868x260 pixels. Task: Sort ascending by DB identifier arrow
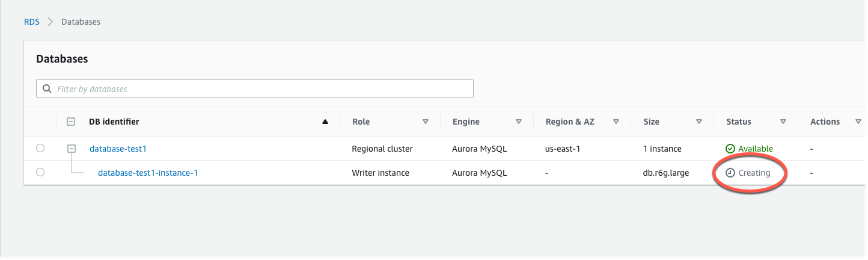(325, 122)
